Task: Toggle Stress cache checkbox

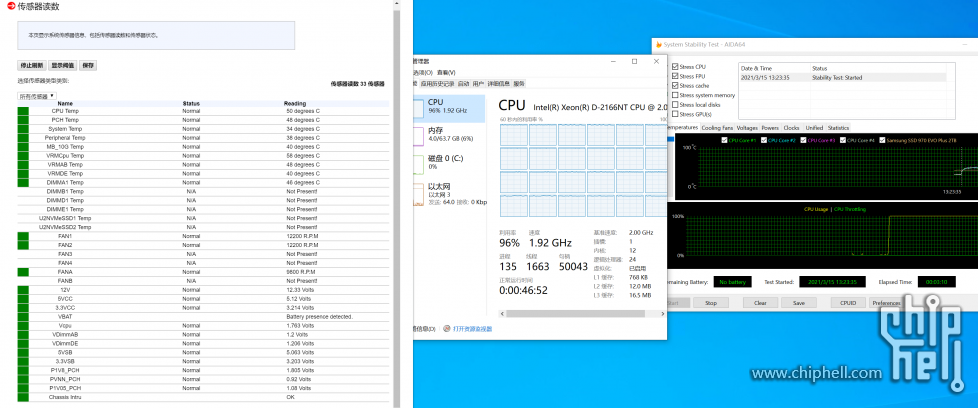Action: point(675,85)
